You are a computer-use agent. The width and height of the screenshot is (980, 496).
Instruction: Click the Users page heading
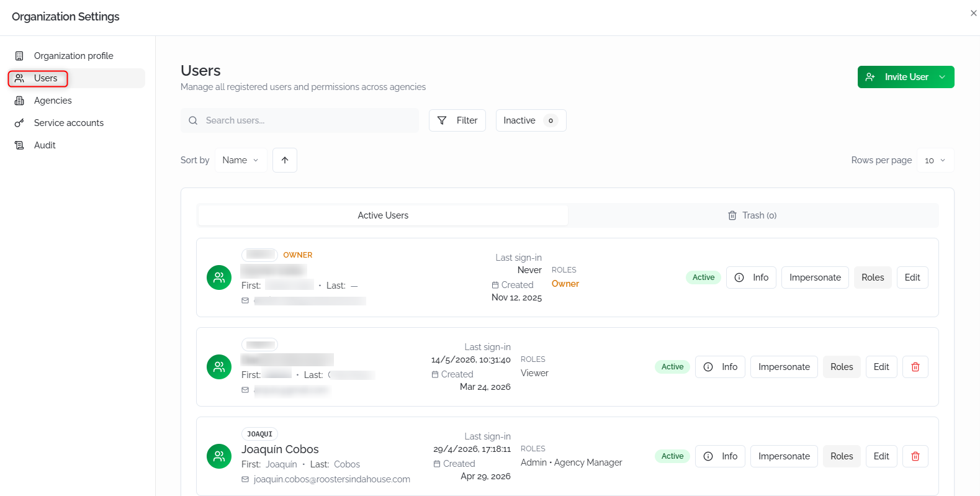point(200,71)
